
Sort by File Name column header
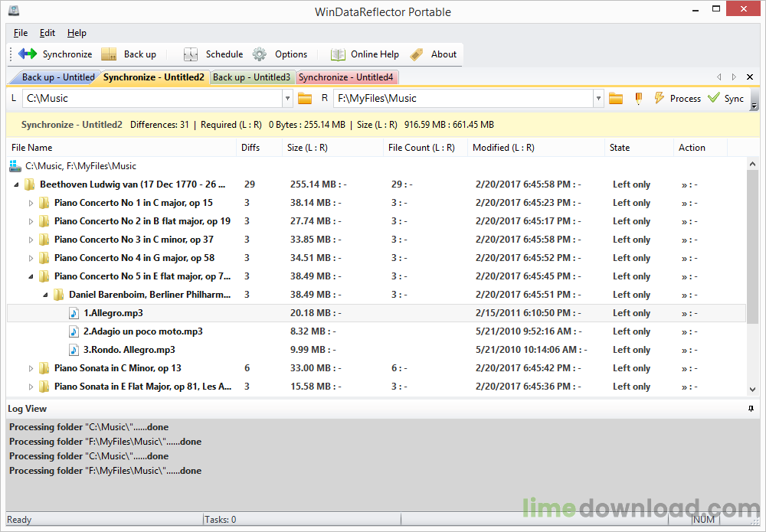[121, 148]
